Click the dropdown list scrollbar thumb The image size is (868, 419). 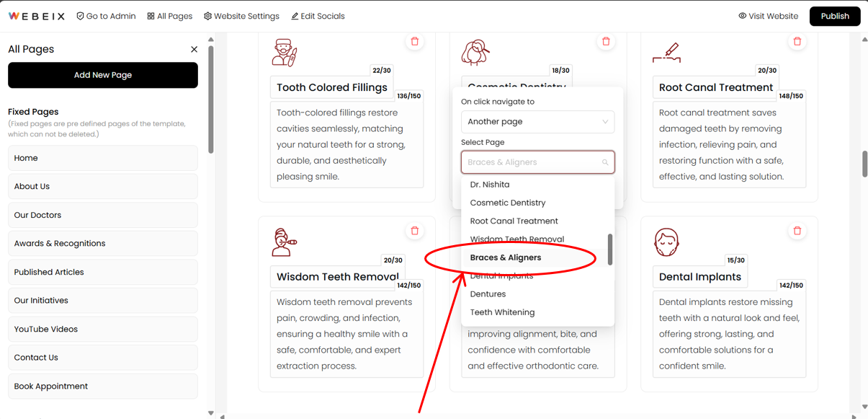pyautogui.click(x=610, y=250)
